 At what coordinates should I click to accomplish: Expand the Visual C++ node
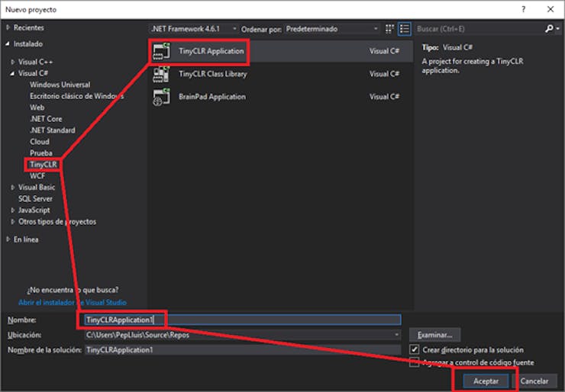(13, 62)
